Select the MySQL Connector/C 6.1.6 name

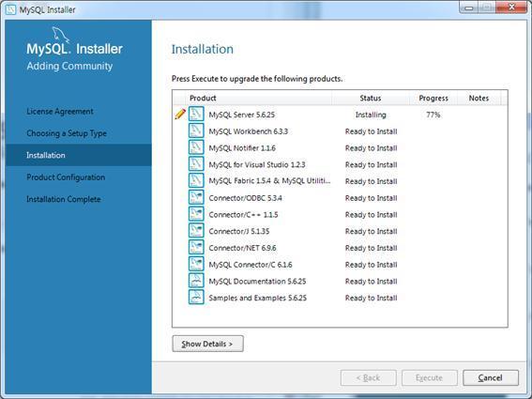[251, 265]
